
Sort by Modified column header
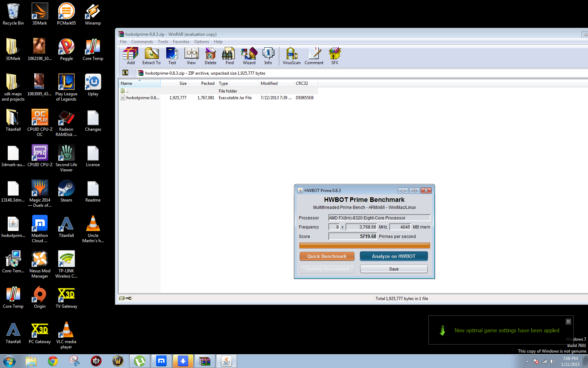click(276, 83)
